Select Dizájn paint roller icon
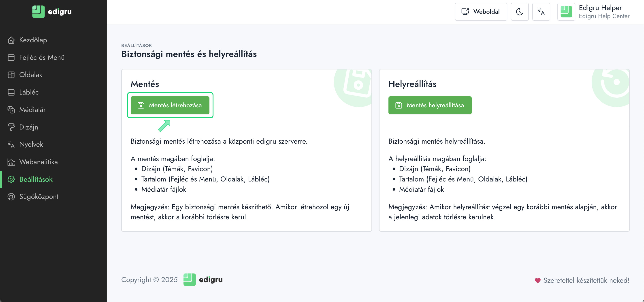The width and height of the screenshot is (644, 302). [x=11, y=127]
